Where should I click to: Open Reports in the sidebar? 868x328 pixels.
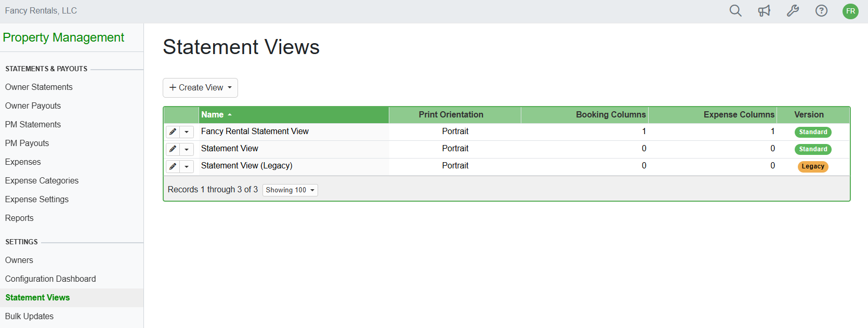[19, 218]
